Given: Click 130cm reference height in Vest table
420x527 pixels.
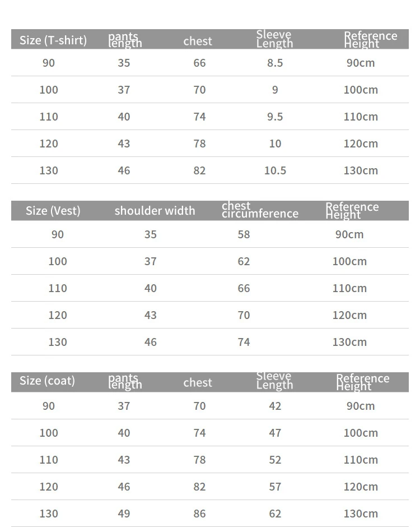Looking at the screenshot, I should click(x=349, y=342).
